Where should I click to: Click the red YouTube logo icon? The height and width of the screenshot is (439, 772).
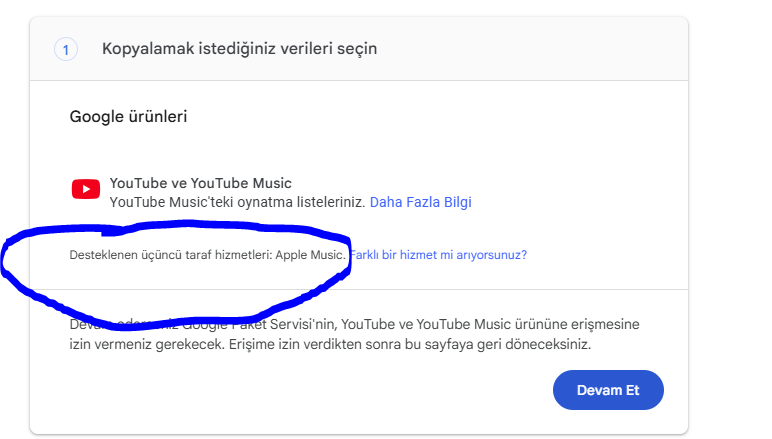(x=86, y=189)
